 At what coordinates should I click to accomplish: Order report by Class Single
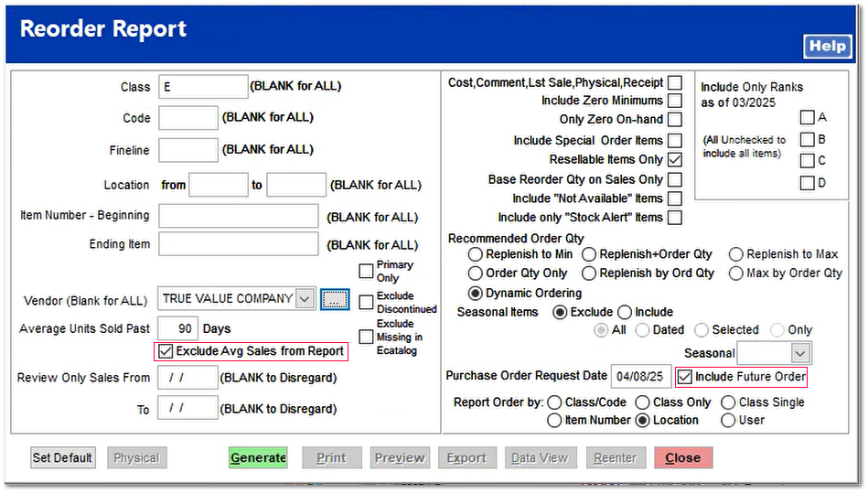[728, 402]
